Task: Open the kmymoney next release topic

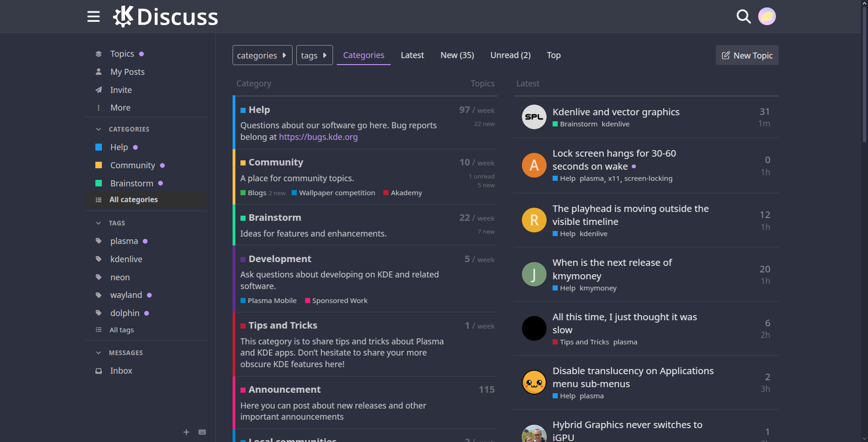Action: click(x=612, y=269)
